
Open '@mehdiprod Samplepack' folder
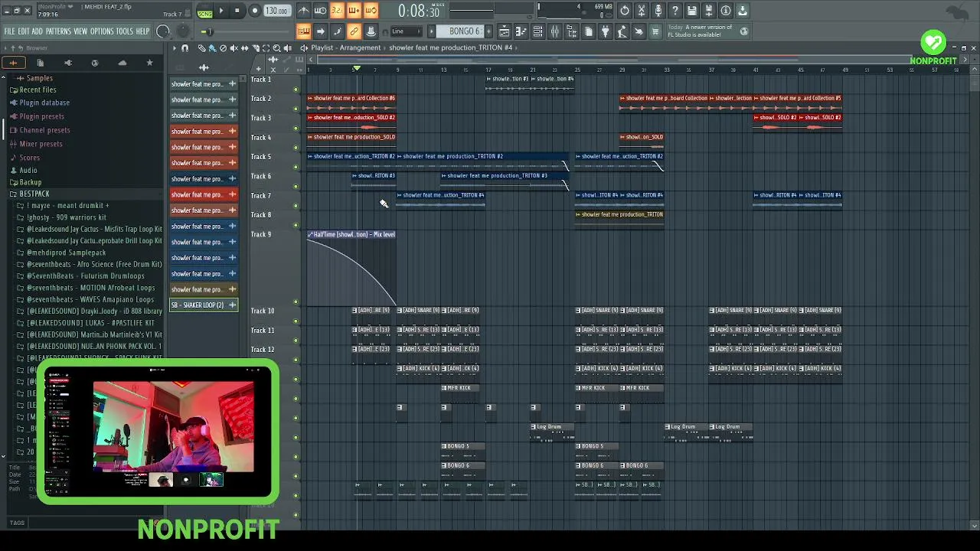(66, 253)
